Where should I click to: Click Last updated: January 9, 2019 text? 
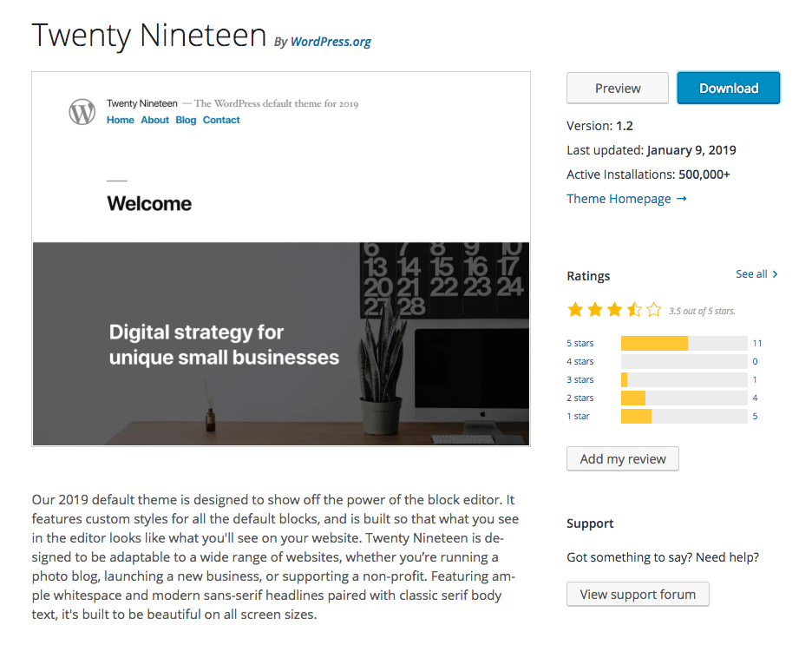tap(652, 150)
